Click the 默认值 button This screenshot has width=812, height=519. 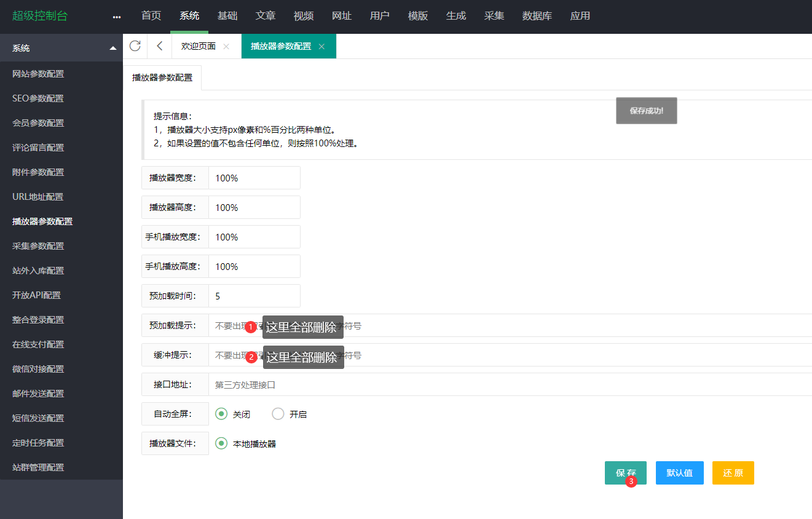point(679,472)
